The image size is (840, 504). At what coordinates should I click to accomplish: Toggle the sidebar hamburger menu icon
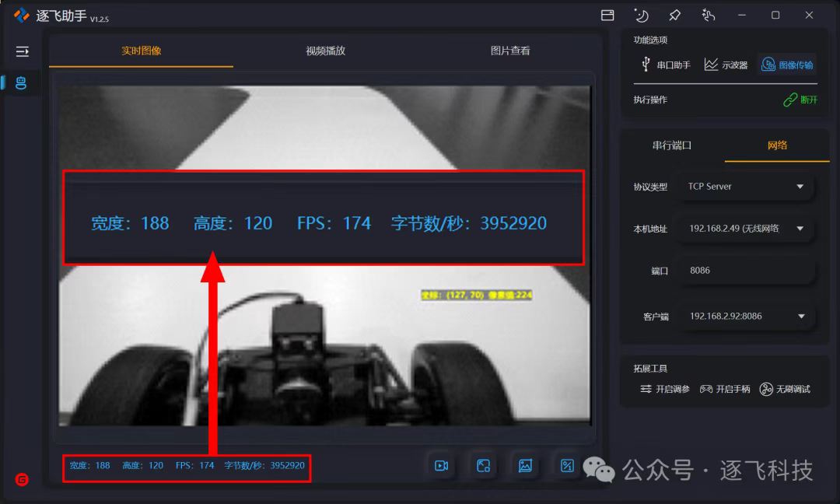tap(23, 51)
